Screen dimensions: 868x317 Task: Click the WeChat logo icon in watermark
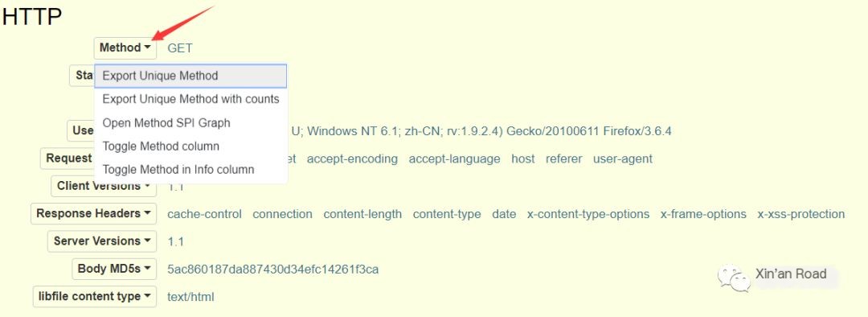(x=734, y=278)
